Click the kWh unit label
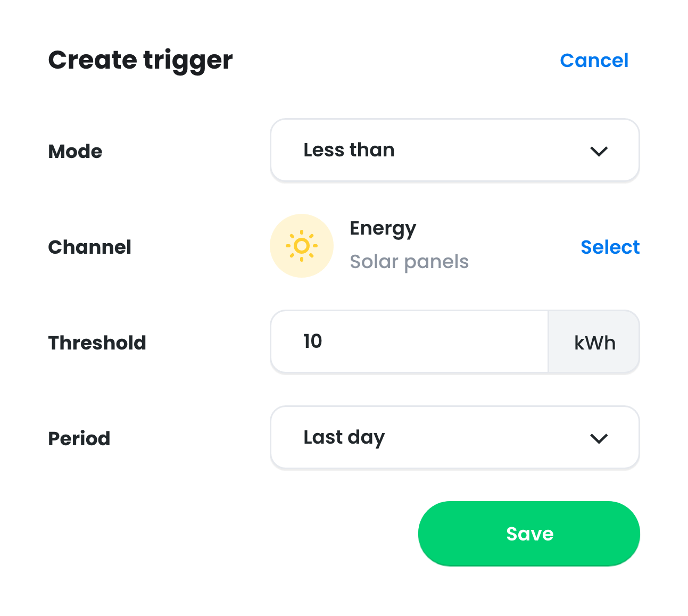The height and width of the screenshot is (616, 688). tap(594, 343)
